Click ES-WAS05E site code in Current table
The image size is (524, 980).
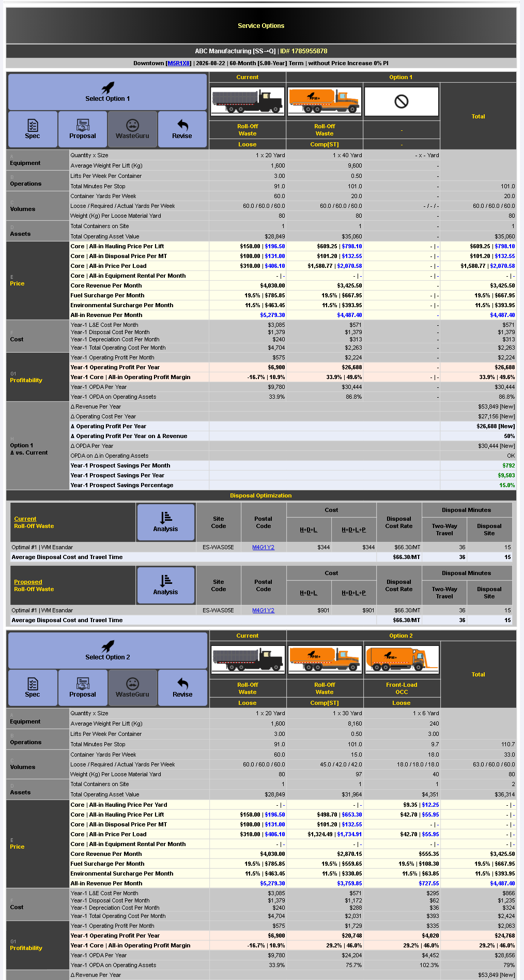click(218, 547)
